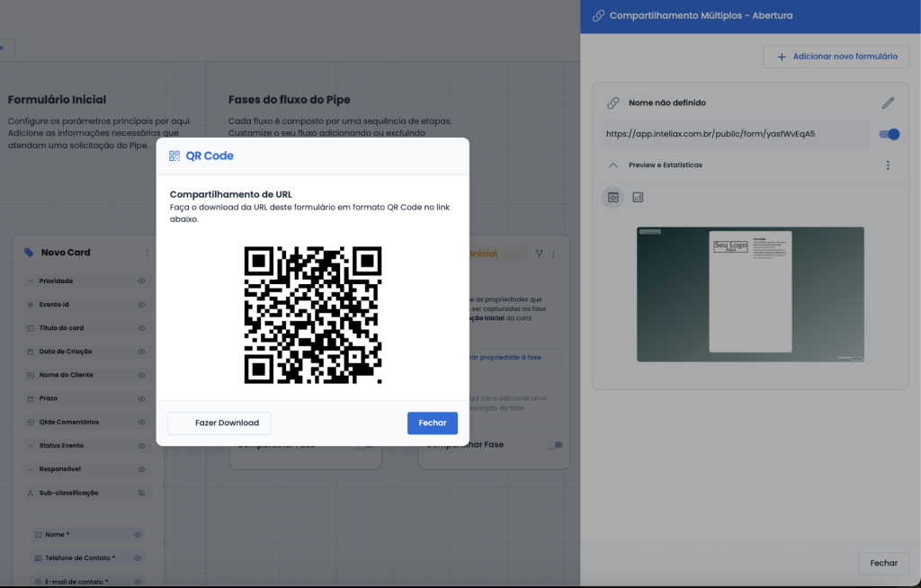Open three-dot menu beside Preview e Estatísticas
Screen dimensions: 921x588
pos(888,165)
